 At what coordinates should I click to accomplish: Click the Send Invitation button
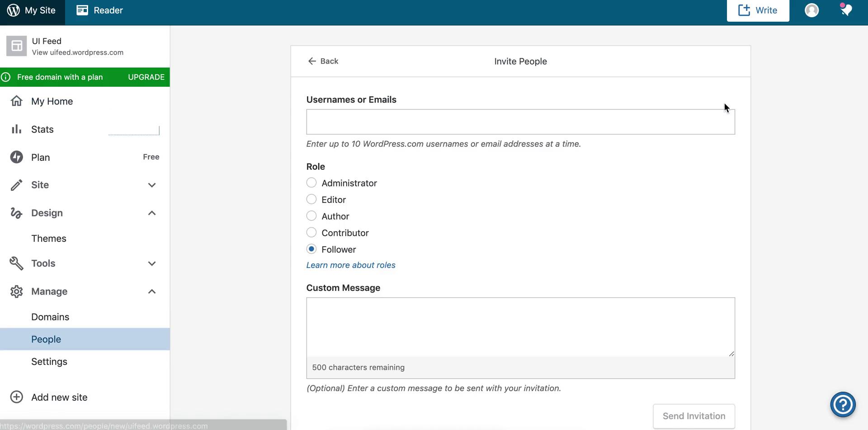(694, 416)
